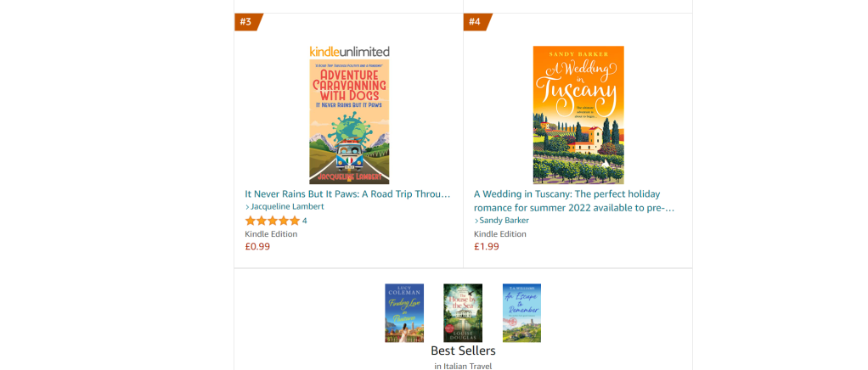The width and height of the screenshot is (868, 370).
Task: Click the £1.99 price
Action: coord(487,247)
